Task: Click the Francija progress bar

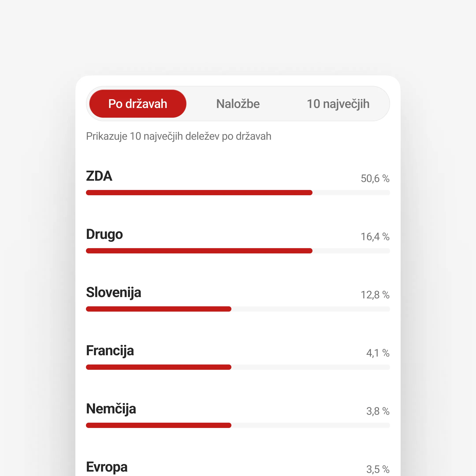Action: pos(238,367)
